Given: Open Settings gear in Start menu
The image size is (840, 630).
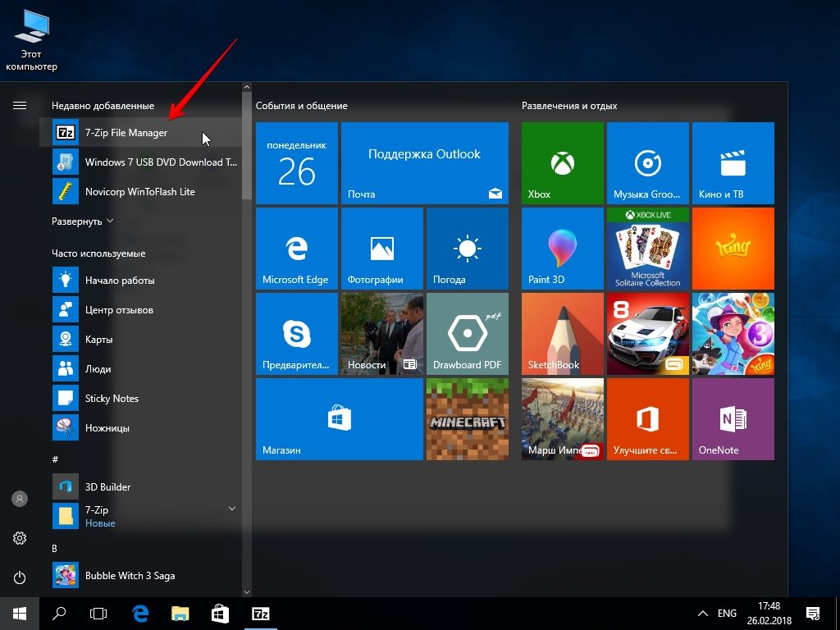Looking at the screenshot, I should tap(20, 538).
